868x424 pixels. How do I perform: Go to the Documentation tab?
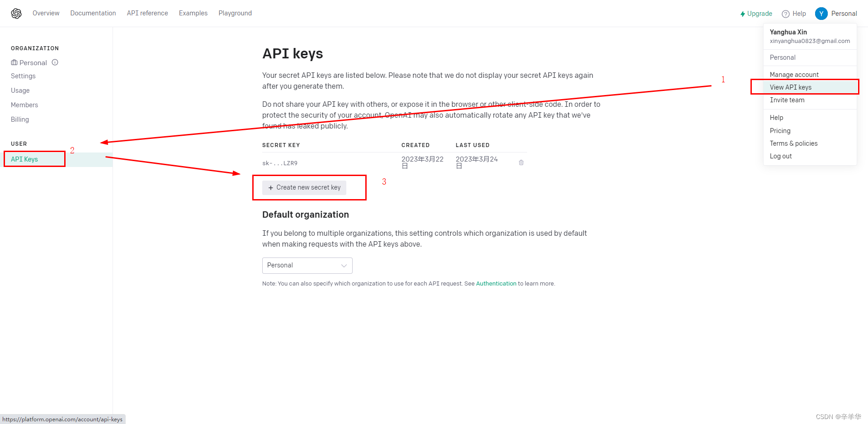(x=93, y=13)
